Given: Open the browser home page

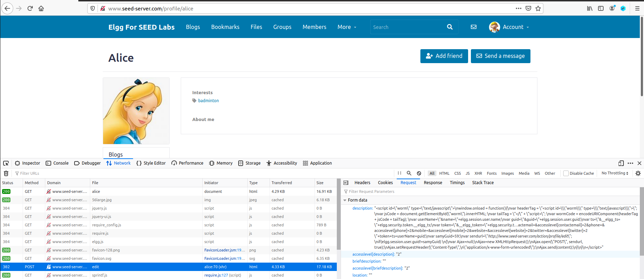Looking at the screenshot, I should point(41,8).
